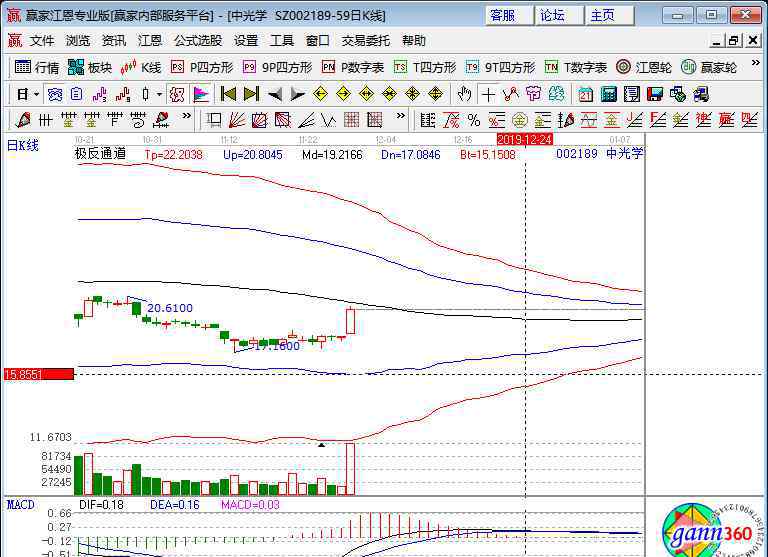The width and height of the screenshot is (768, 557).
Task: Expand overflow chevron after the grid tools
Action: tap(400, 117)
